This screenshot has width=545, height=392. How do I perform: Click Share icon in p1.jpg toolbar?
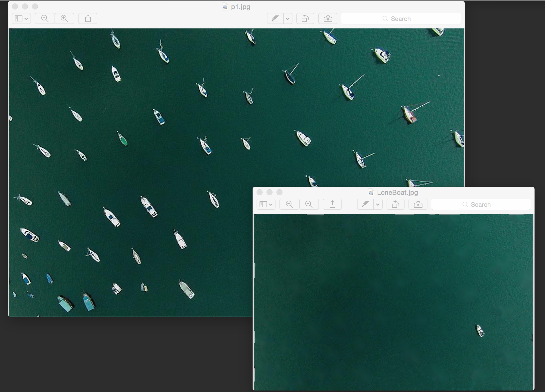tap(88, 18)
